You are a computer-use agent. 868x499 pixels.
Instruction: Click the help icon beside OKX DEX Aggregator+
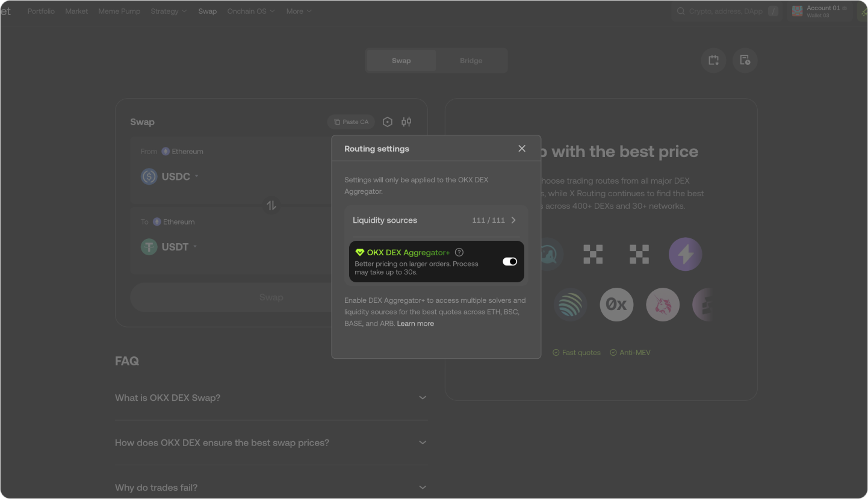click(x=459, y=252)
